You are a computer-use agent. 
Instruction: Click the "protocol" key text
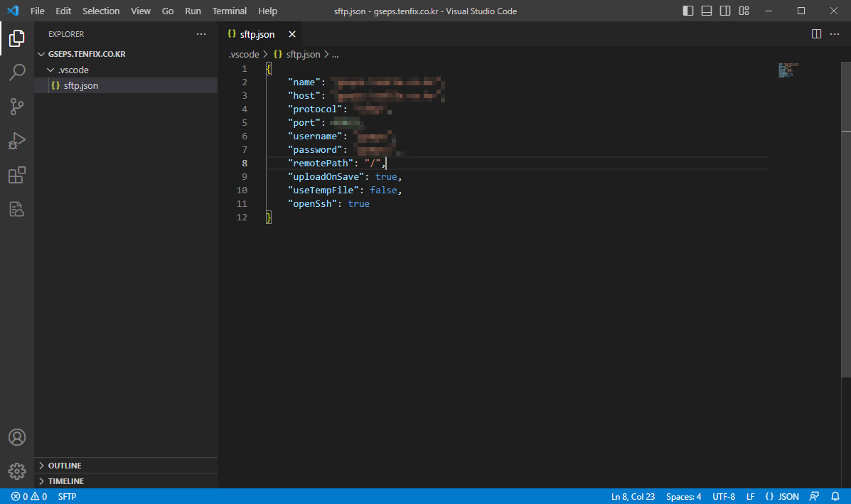click(316, 109)
